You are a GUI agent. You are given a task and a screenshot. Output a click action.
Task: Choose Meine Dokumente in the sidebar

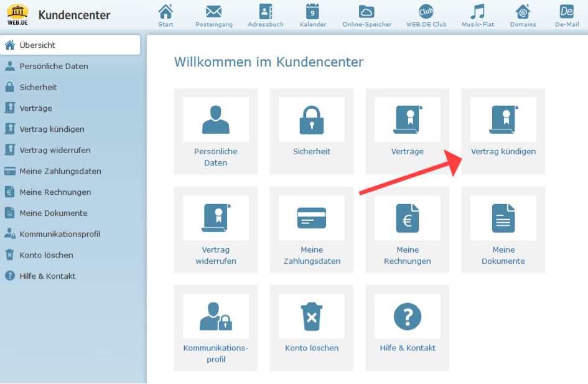click(70, 213)
